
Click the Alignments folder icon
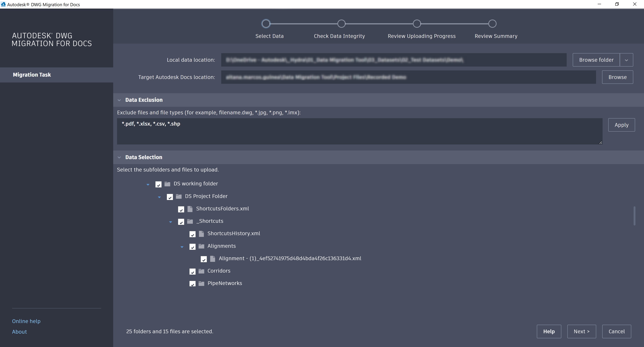point(201,246)
